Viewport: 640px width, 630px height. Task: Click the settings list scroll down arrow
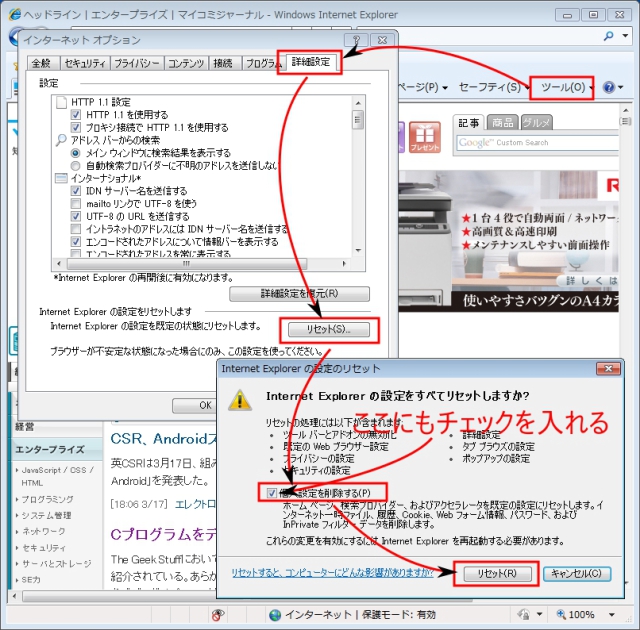click(358, 250)
